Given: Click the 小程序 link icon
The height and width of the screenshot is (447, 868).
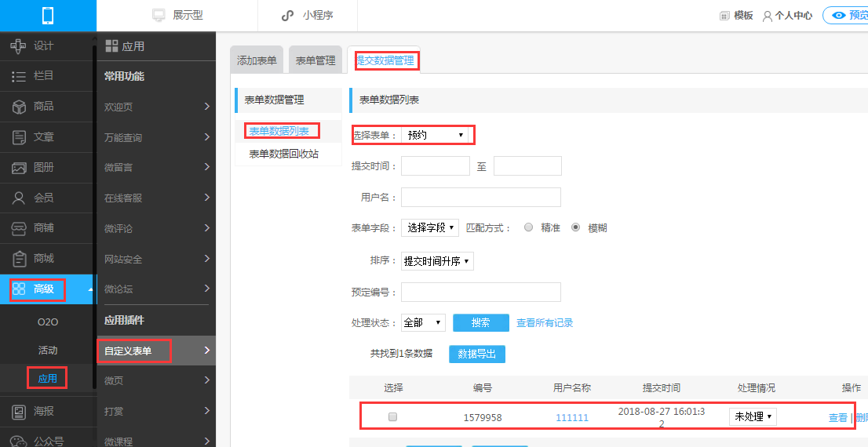Looking at the screenshot, I should tap(287, 16).
